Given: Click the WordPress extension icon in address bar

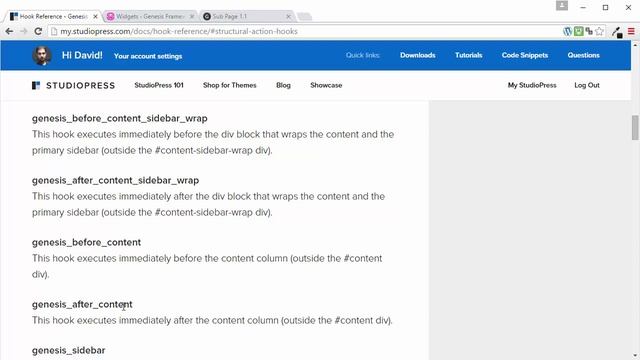Looking at the screenshot, I should coord(567,31).
